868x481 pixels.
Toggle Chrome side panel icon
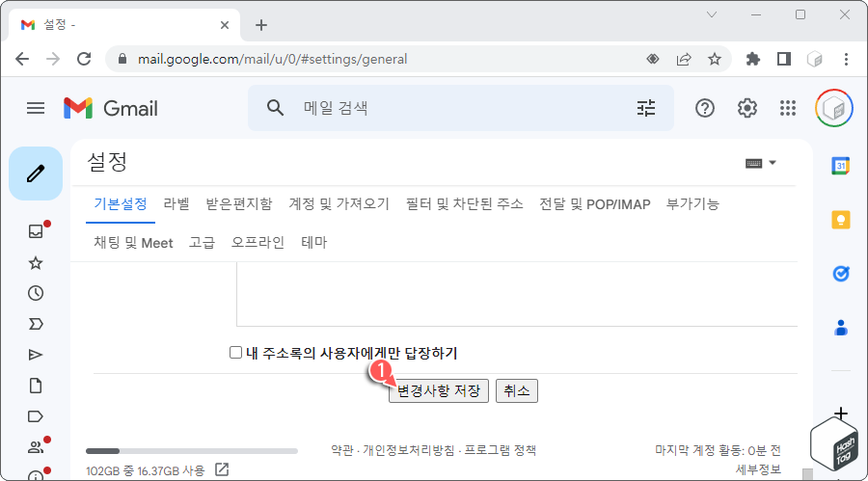click(784, 59)
